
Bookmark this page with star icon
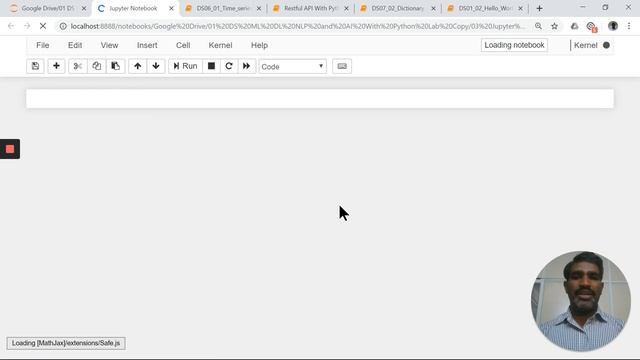coord(554,26)
